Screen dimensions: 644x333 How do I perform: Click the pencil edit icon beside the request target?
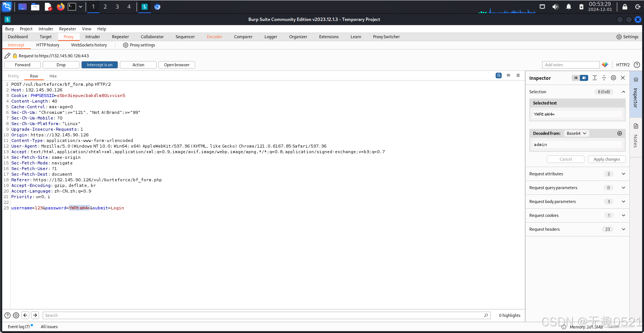pyautogui.click(x=7, y=56)
